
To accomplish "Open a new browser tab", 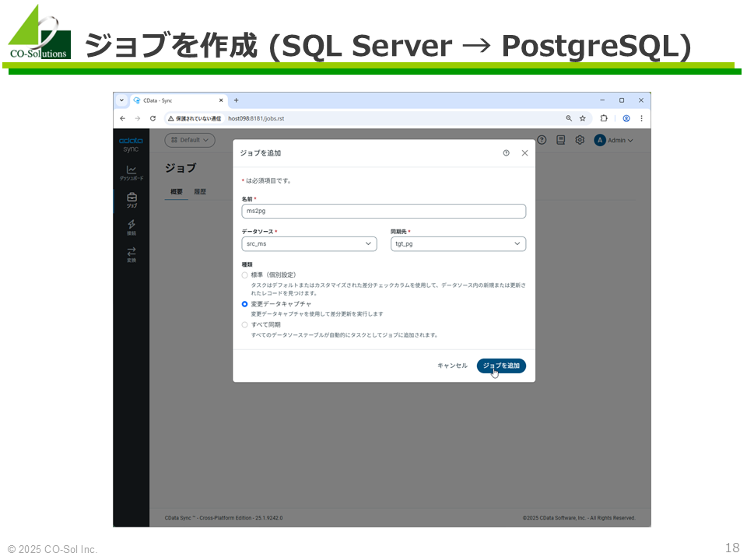I will tap(236, 100).
